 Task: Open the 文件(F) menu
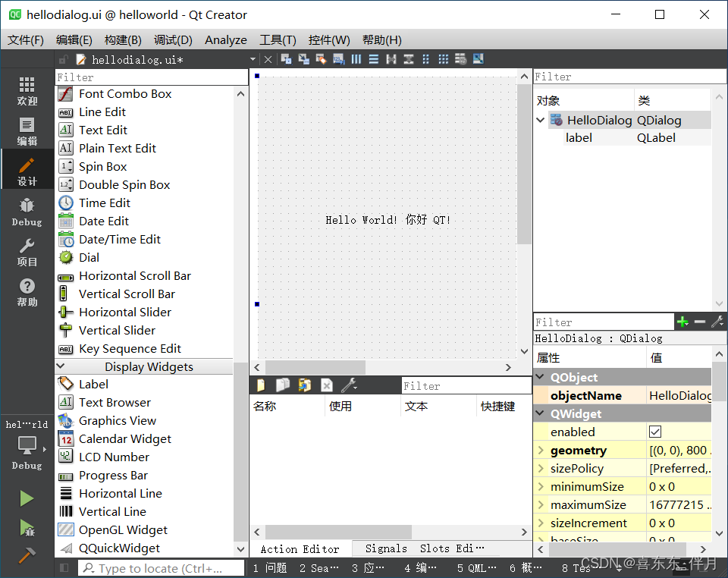pos(26,40)
